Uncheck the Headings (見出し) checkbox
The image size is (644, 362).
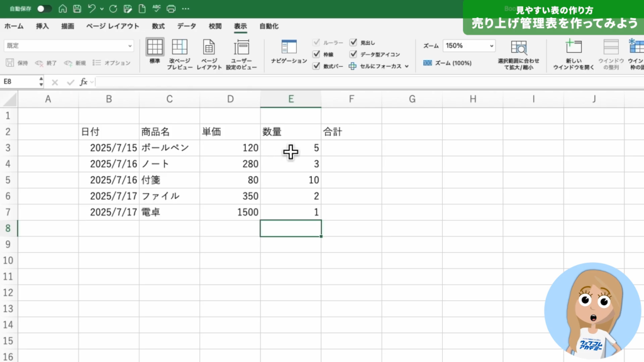click(x=353, y=43)
